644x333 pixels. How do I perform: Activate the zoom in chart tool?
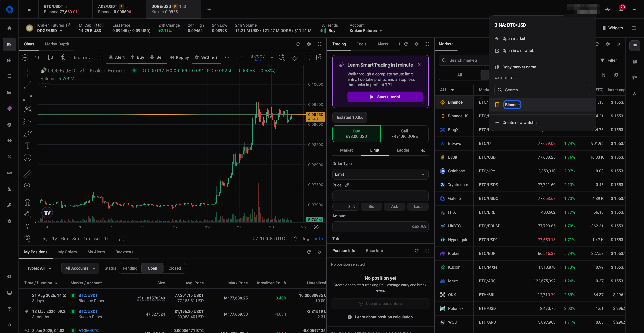(28, 186)
